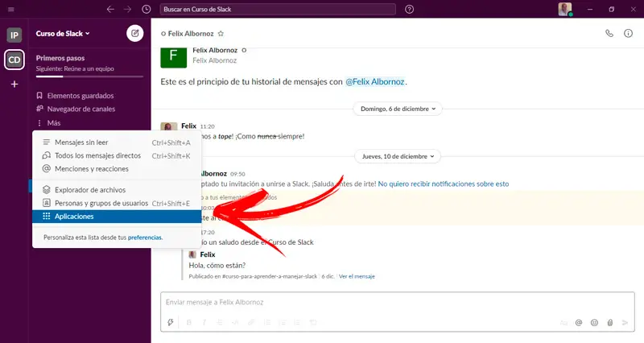Show conversation details info icon
Viewport: 644px width, 343px height.
click(628, 34)
